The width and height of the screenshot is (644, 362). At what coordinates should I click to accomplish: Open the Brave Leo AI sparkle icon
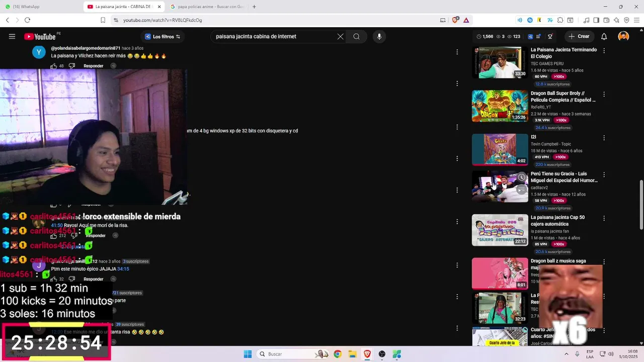[616, 20]
